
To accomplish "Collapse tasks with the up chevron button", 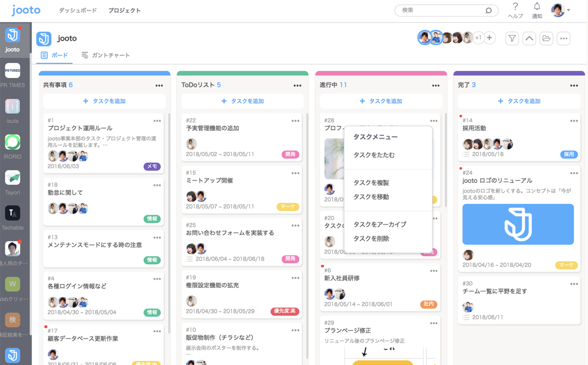I will (529, 39).
